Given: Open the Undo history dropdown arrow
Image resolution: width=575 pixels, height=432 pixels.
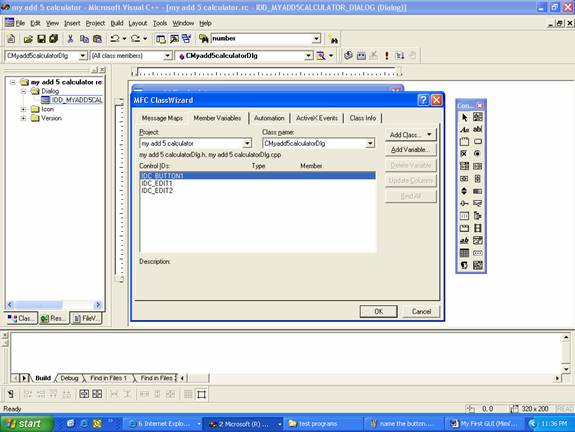Looking at the screenshot, I should point(124,39).
